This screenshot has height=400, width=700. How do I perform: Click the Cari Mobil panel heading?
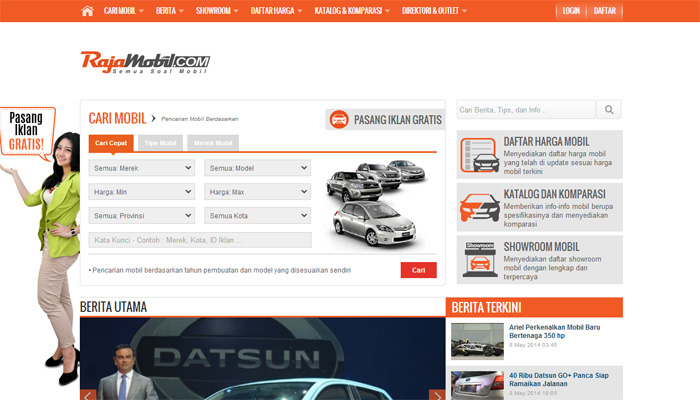[x=117, y=118]
